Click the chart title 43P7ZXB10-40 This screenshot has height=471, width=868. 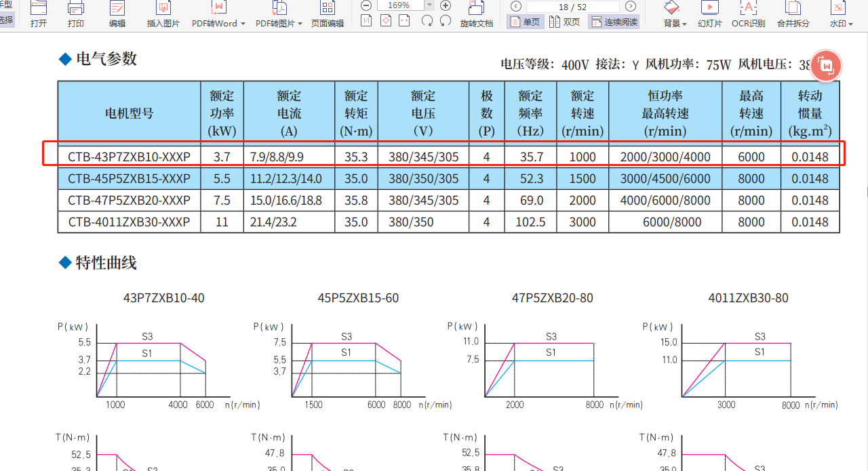163,298
